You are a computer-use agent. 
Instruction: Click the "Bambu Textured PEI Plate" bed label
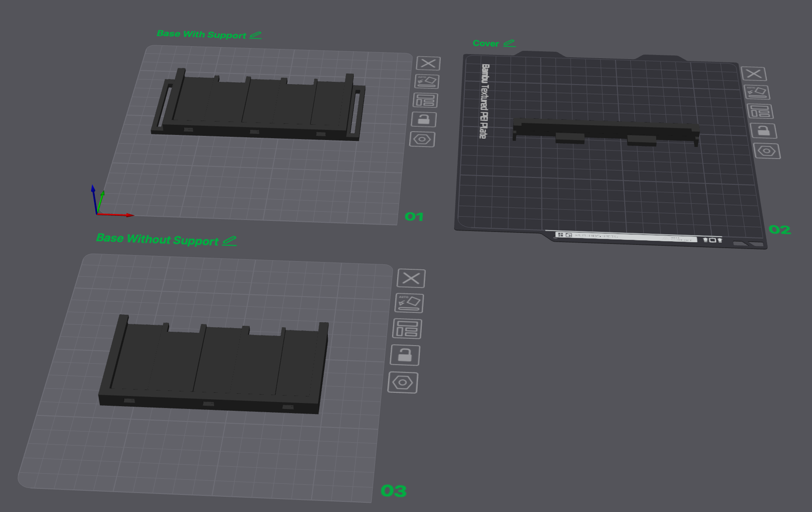(x=484, y=101)
